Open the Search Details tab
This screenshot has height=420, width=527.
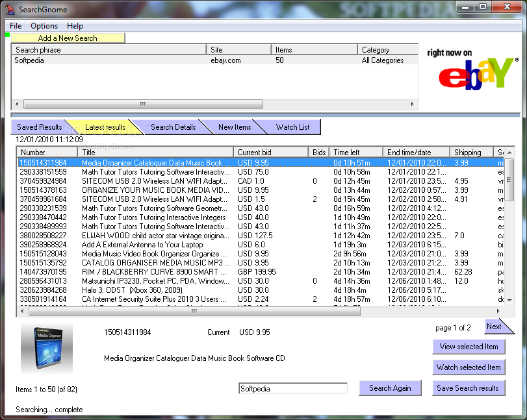(173, 127)
